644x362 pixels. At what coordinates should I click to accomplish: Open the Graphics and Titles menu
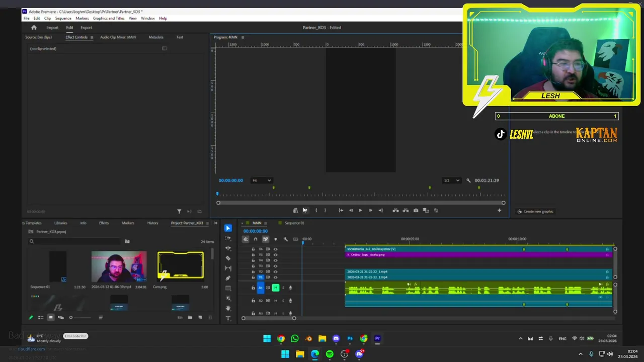tap(109, 19)
